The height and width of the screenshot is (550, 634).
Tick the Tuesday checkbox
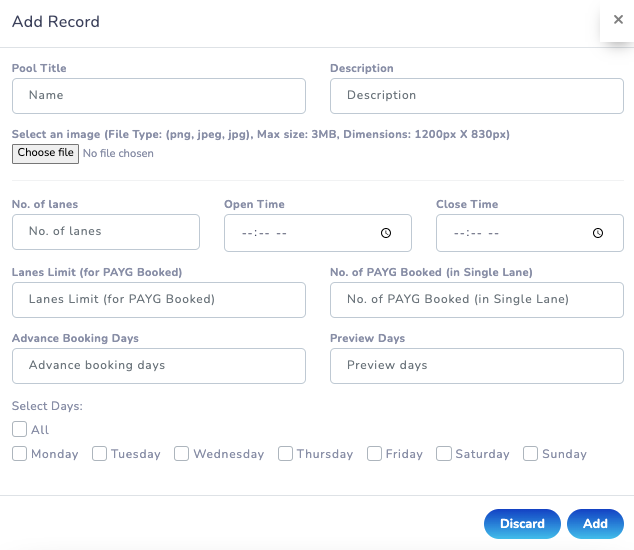[100, 454]
